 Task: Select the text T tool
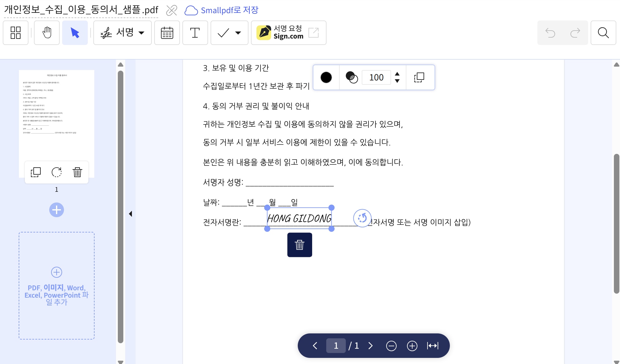195,33
